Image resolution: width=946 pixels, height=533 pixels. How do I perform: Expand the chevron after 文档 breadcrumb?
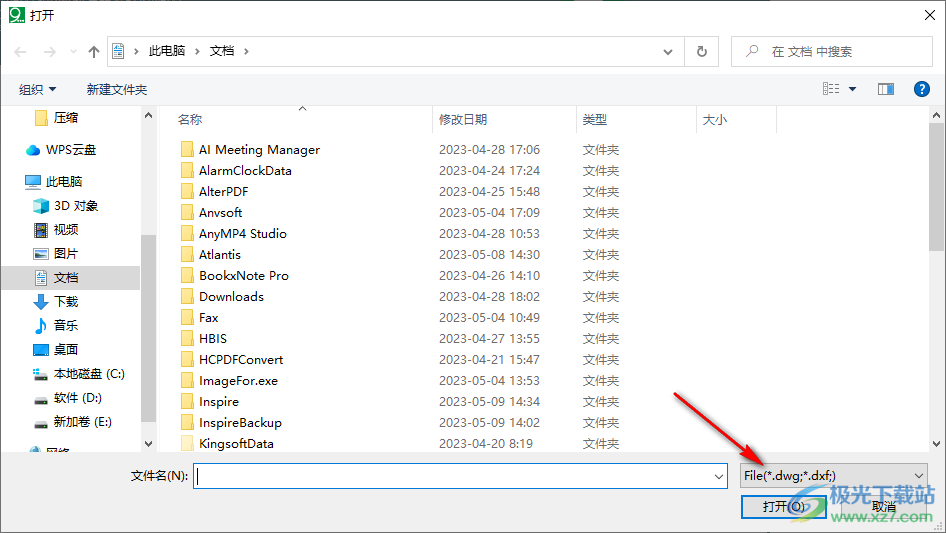[246, 51]
